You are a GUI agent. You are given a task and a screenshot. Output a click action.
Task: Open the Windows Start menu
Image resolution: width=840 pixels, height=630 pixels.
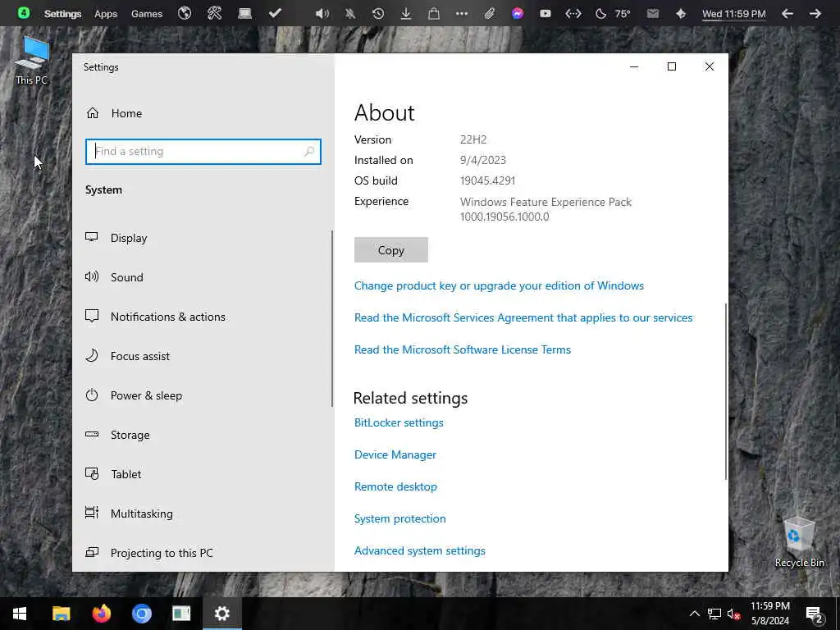pos(20,614)
